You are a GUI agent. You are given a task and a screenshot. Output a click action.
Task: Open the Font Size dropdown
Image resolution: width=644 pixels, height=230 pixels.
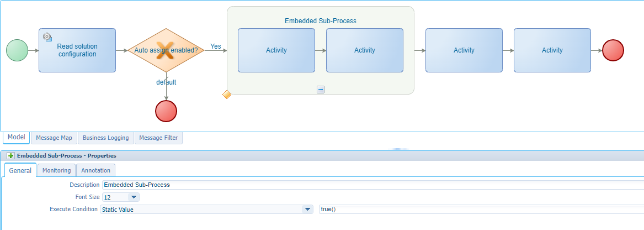coord(134,197)
